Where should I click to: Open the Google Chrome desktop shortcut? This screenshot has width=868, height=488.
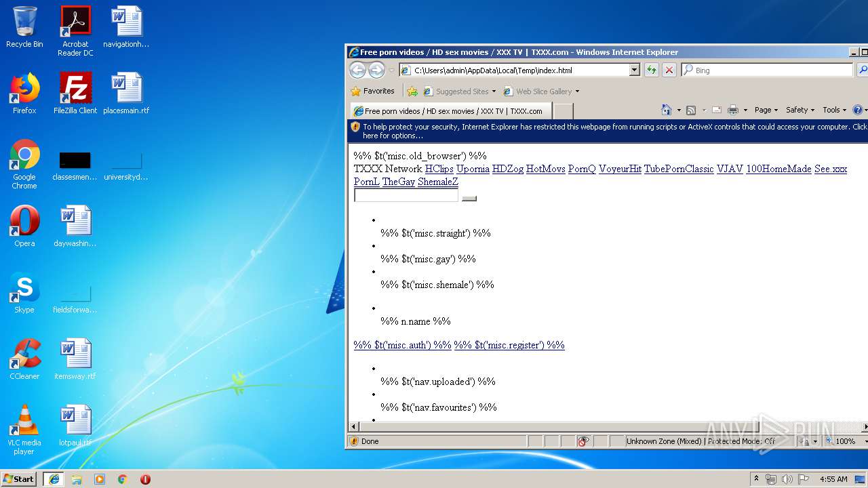click(24, 164)
